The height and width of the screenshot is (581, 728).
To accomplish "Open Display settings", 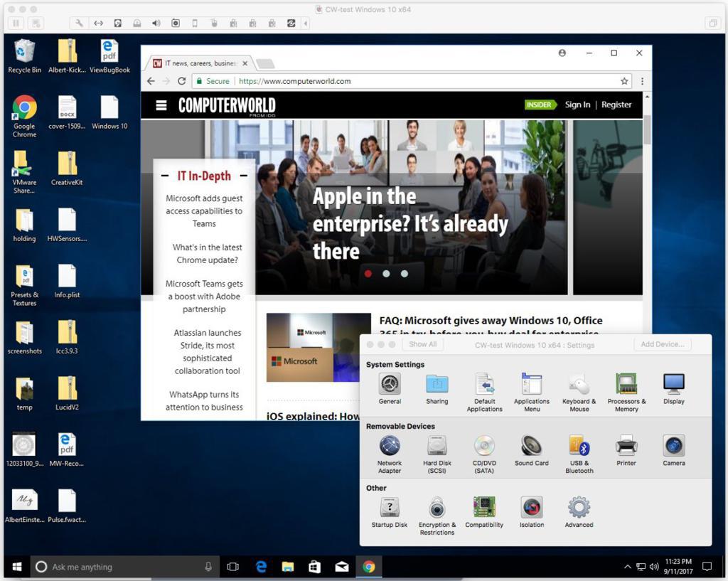I will tap(674, 389).
